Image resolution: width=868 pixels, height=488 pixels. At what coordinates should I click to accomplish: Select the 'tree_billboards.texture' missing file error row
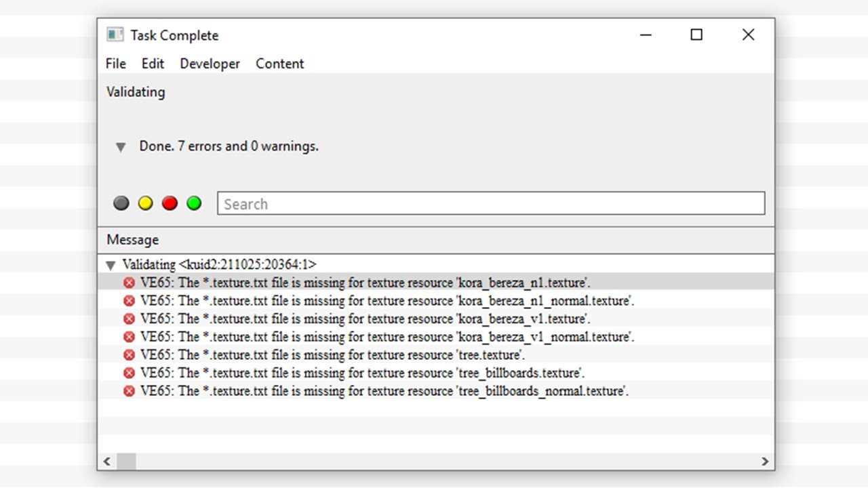[x=363, y=373]
